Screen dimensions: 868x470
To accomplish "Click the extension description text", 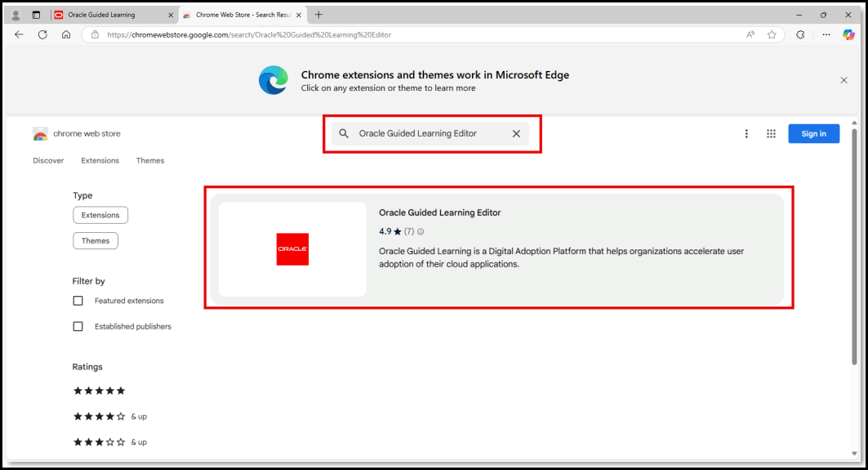I will (561, 257).
